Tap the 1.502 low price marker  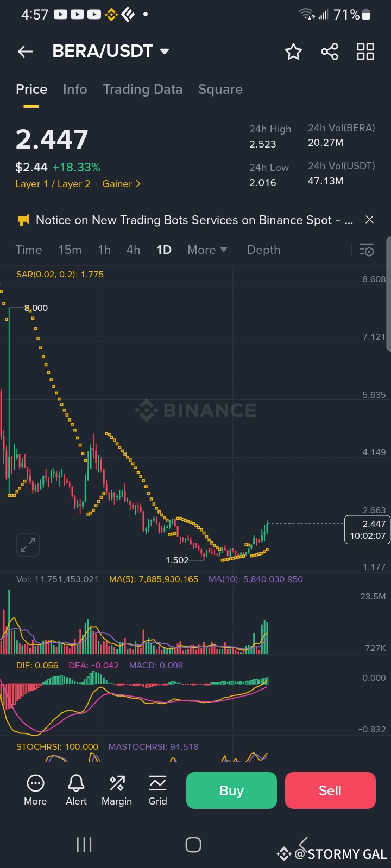pos(177,560)
